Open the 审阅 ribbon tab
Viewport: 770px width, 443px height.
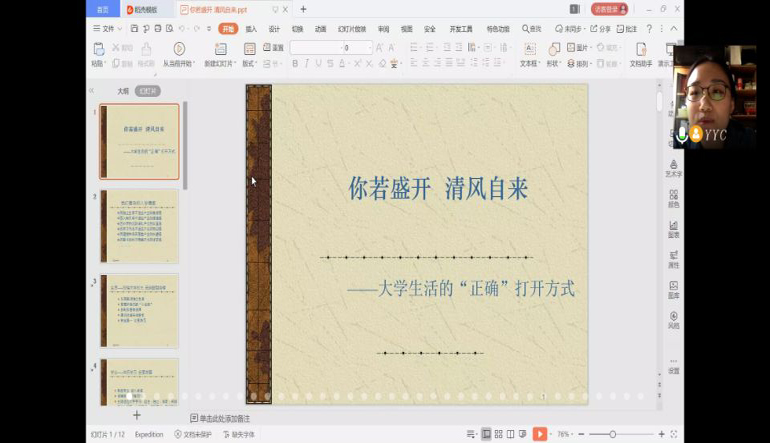(x=384, y=29)
